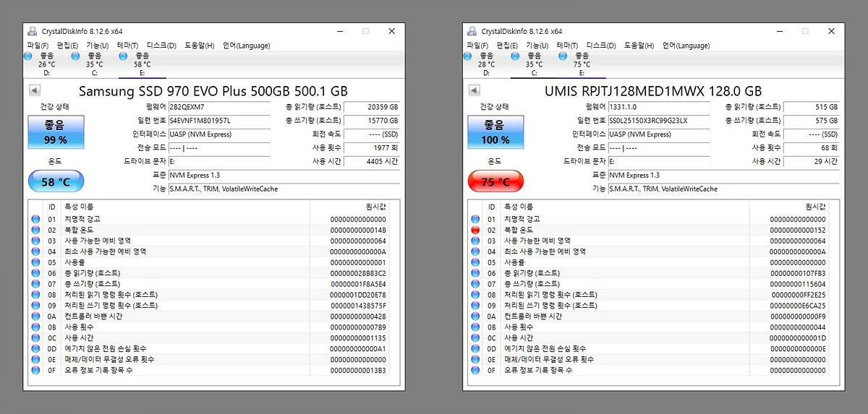Viewport: 868px width, 414px height.
Task: Select E: disk 75 °C tab in right window
Action: point(582,64)
